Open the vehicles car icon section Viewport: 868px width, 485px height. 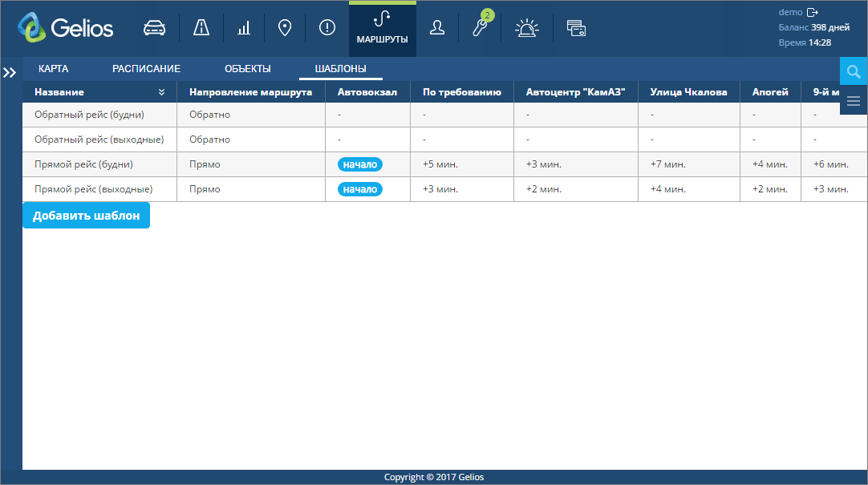coord(154,28)
